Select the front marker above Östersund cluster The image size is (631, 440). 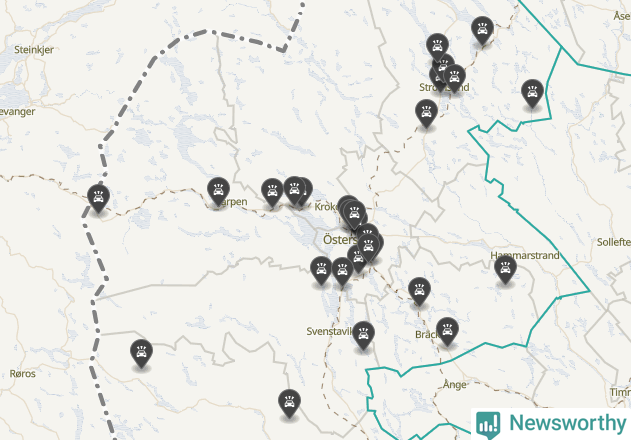click(355, 214)
